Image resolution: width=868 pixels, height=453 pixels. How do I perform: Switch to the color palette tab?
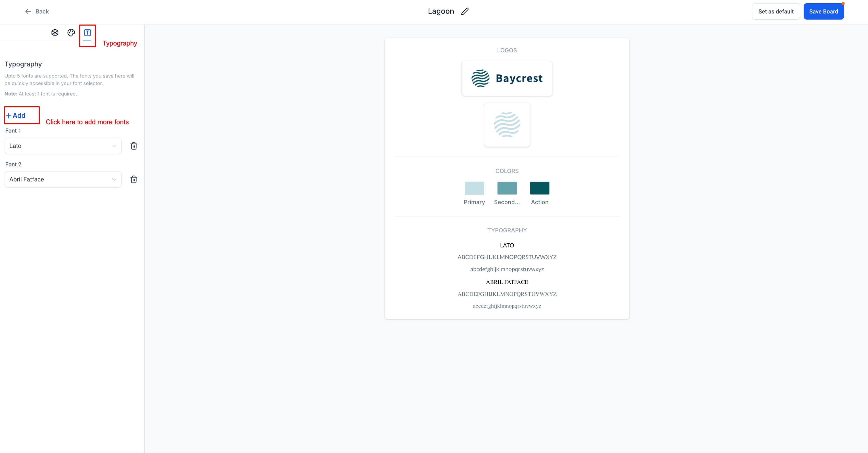(x=71, y=33)
